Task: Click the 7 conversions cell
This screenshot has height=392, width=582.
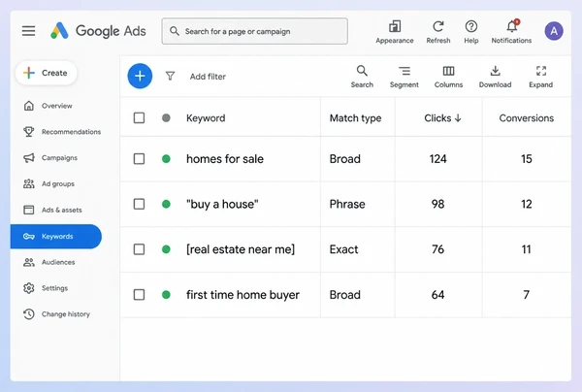Action: click(527, 295)
